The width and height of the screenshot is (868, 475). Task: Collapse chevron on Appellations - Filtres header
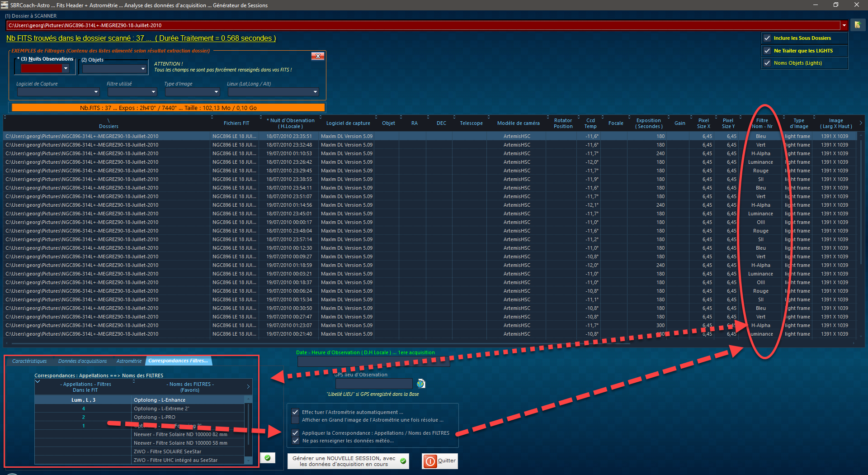[38, 382]
